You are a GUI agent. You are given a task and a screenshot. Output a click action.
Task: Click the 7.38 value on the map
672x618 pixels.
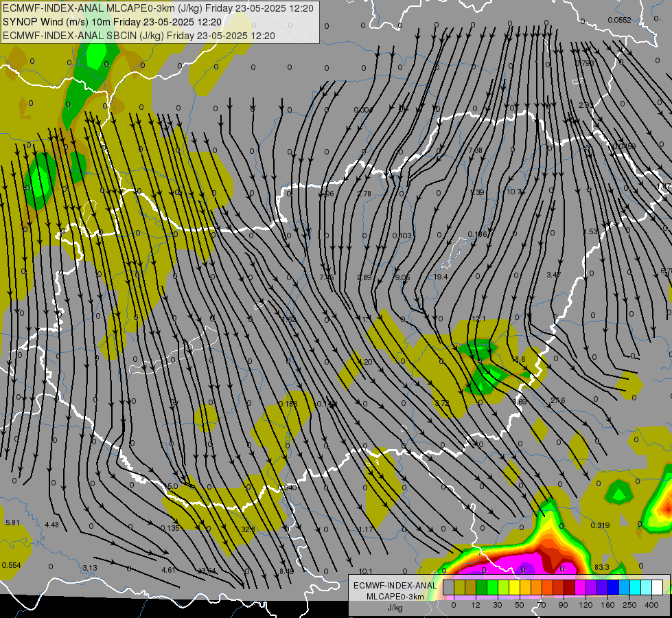click(475, 150)
